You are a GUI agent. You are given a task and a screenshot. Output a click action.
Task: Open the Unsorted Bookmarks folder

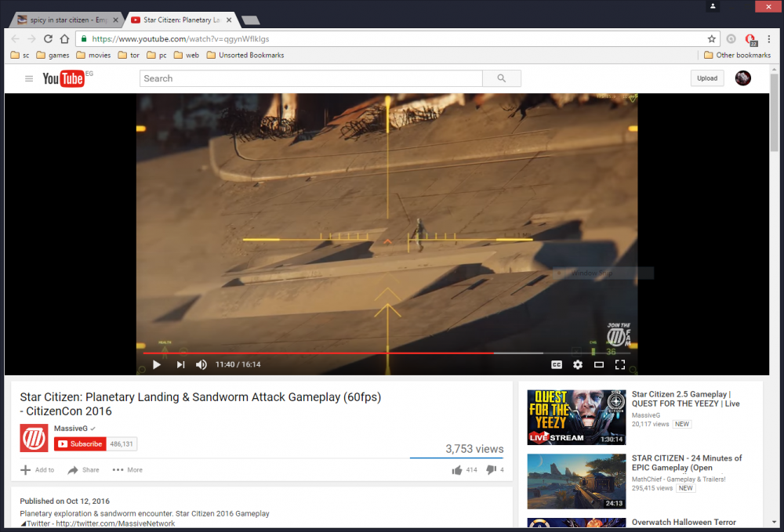245,55
